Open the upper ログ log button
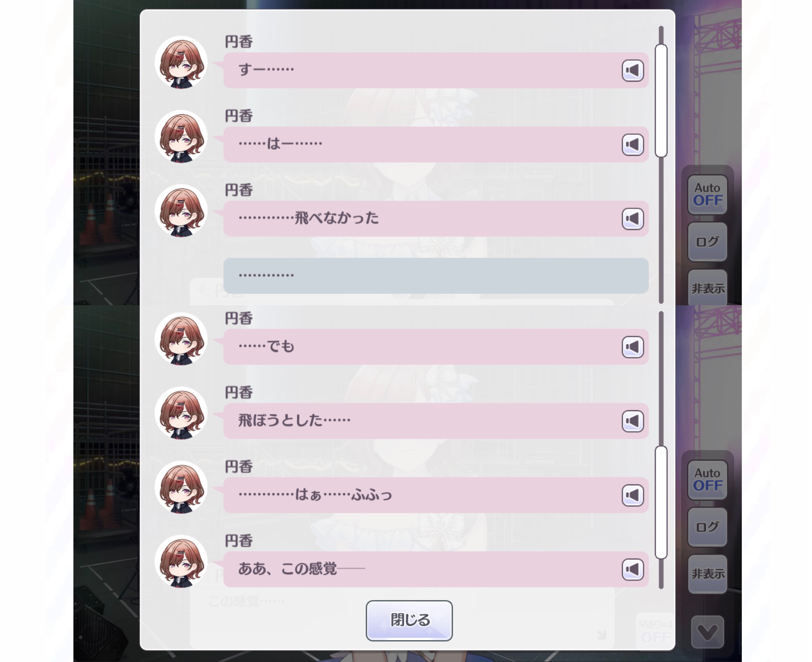This screenshot has width=812, height=662. point(708,242)
